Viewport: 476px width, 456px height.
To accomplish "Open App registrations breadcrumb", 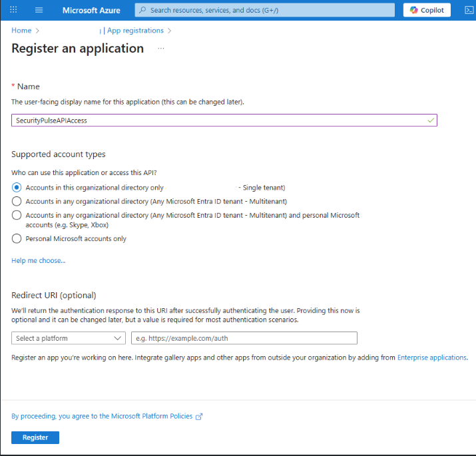I will point(135,31).
